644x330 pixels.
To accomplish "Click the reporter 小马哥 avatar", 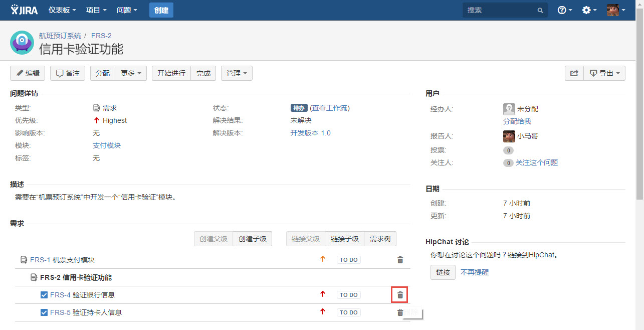I will [509, 136].
